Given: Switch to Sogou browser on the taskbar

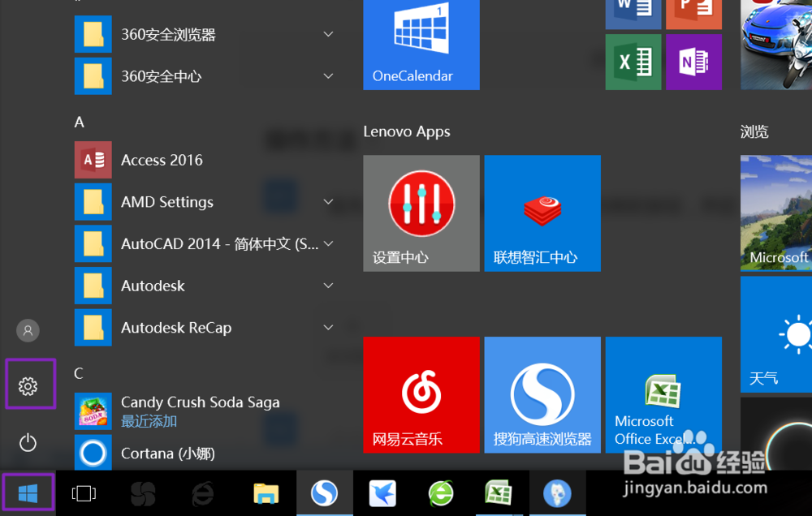Looking at the screenshot, I should pyautogui.click(x=325, y=493).
